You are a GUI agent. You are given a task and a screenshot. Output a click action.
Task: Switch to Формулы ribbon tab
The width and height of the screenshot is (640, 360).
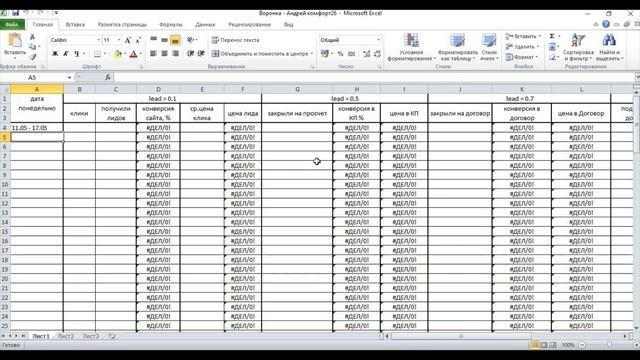pyautogui.click(x=171, y=24)
